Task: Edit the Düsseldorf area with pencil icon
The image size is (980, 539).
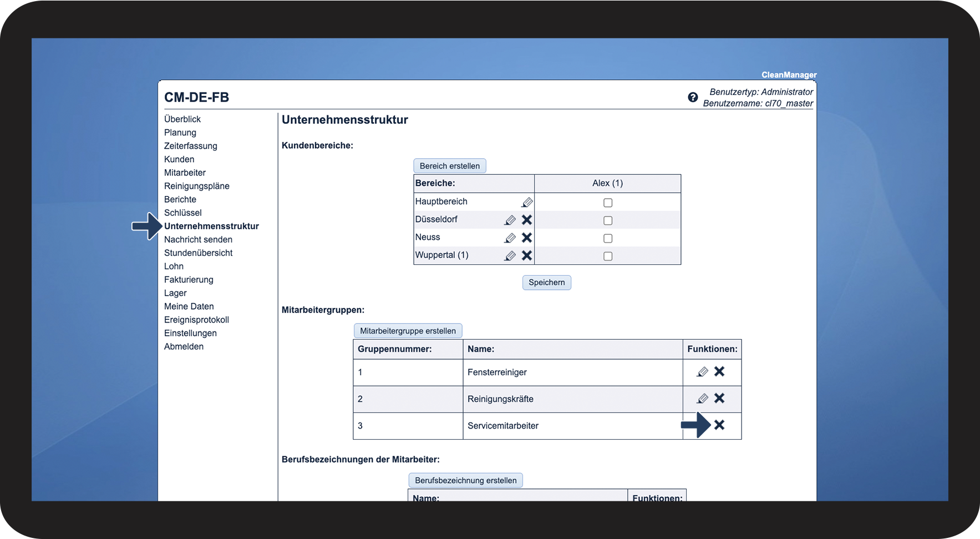Action: click(510, 220)
